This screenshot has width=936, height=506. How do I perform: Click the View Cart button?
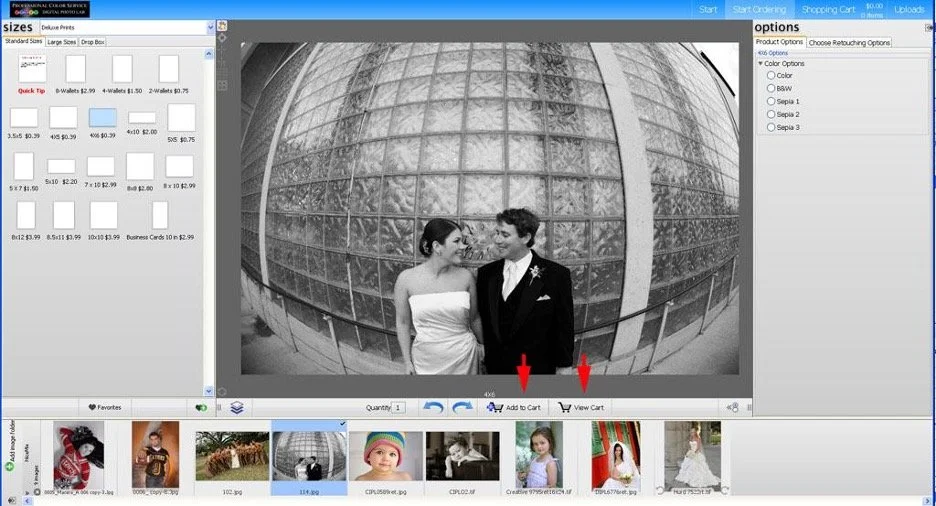pyautogui.click(x=581, y=408)
